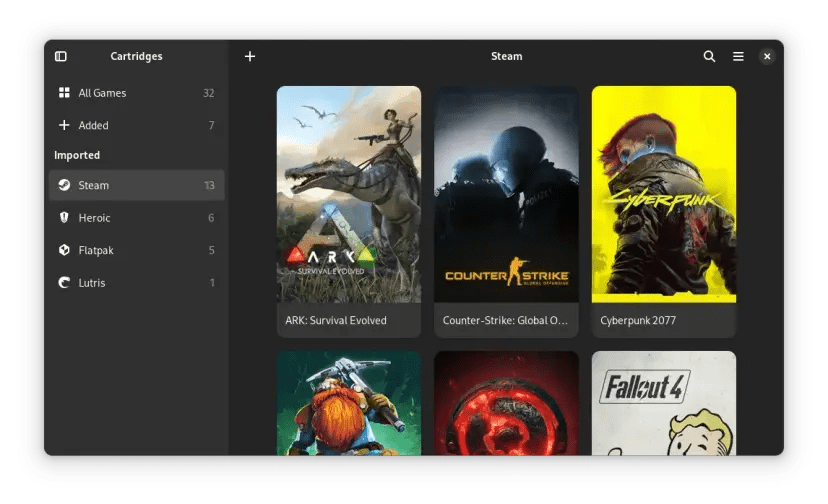Screen dimensions: 828x504
Task: Click the Cyberpunk 2077 title text
Action: 638,320
